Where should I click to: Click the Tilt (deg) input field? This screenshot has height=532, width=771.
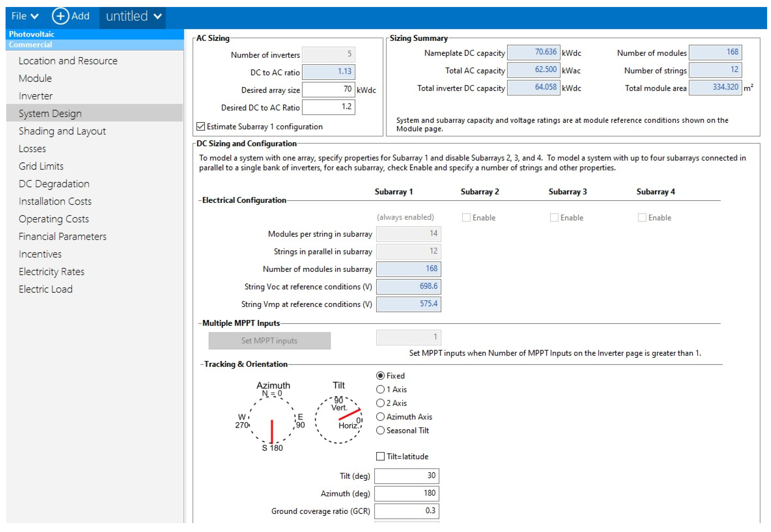[x=407, y=476]
